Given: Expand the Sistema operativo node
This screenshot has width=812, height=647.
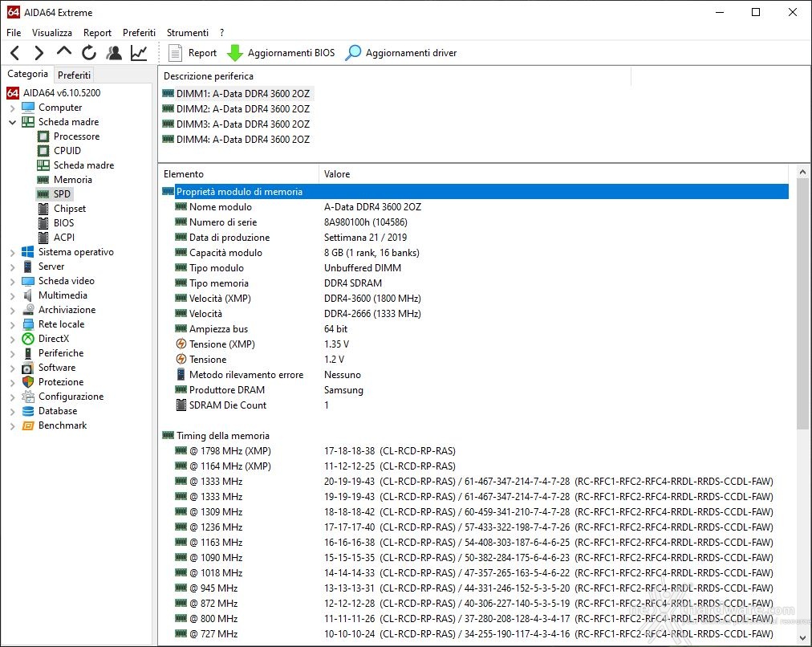Looking at the screenshot, I should [12, 252].
